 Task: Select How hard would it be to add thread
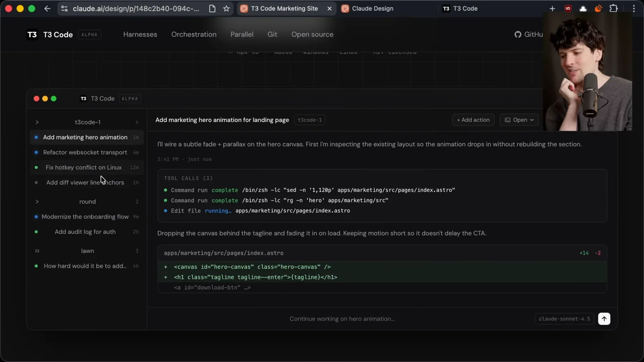pyautogui.click(x=87, y=266)
